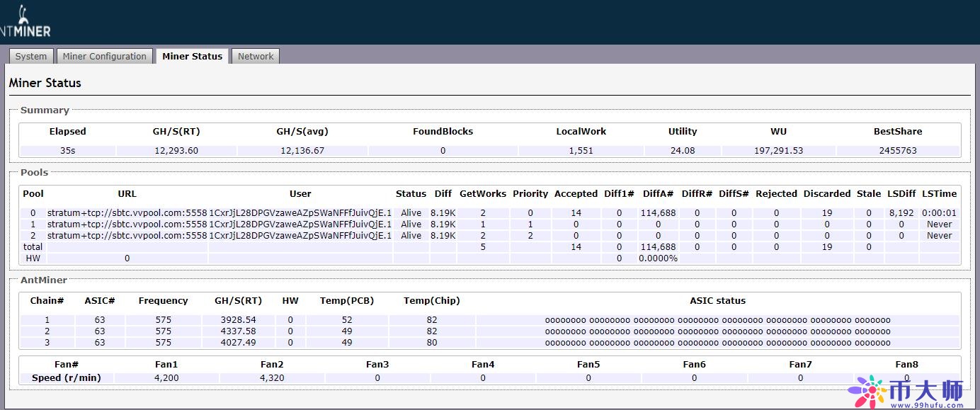This screenshot has height=410, width=980.
Task: Select pool 2 stratum URL
Action: point(127,235)
